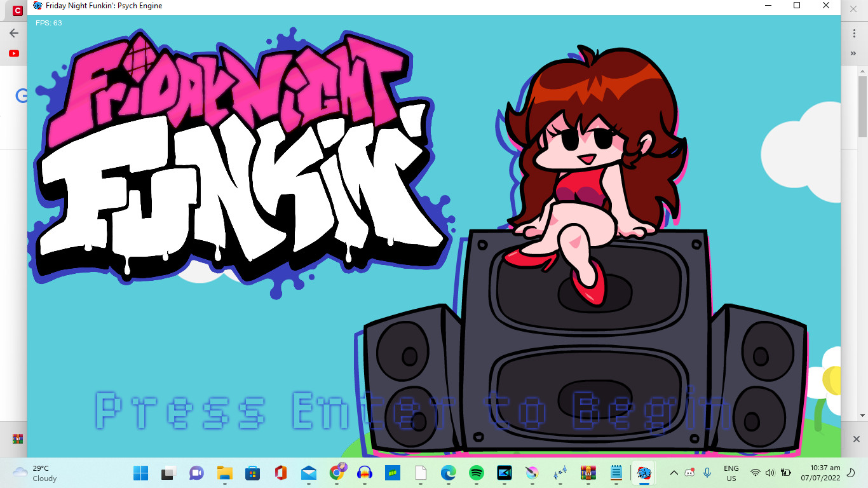Click back arrow in browser behind game

pyautogui.click(x=14, y=33)
